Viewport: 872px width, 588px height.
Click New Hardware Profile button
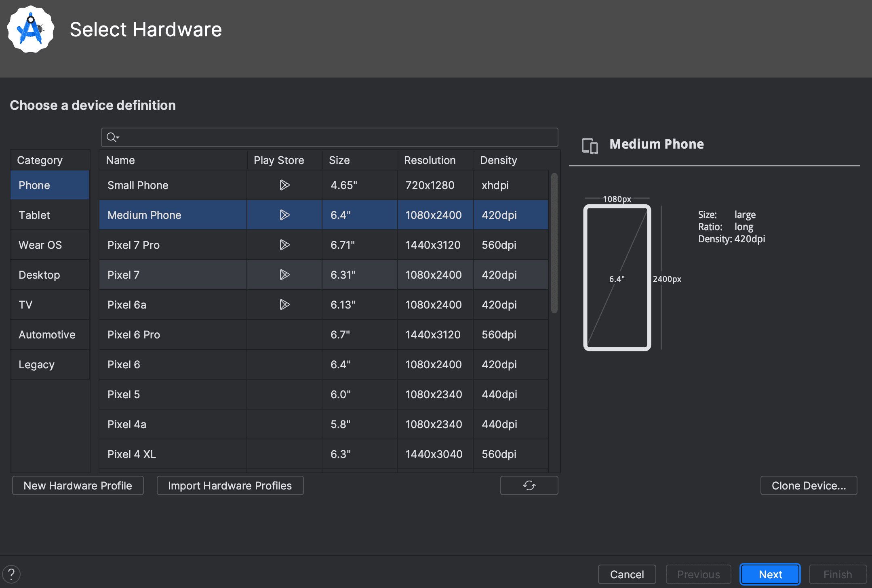[x=78, y=485]
